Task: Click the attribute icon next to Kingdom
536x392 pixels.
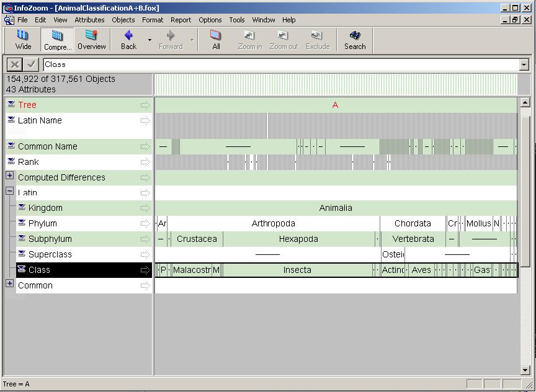Action: tap(22, 208)
